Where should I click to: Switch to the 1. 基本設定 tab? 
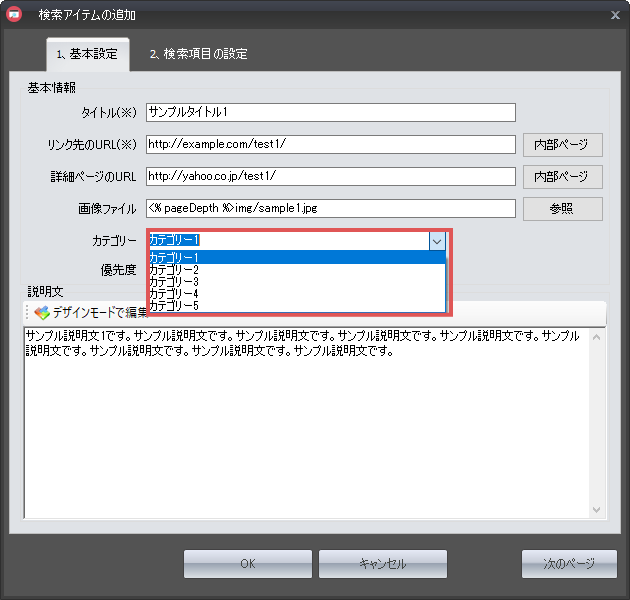click(x=87, y=54)
